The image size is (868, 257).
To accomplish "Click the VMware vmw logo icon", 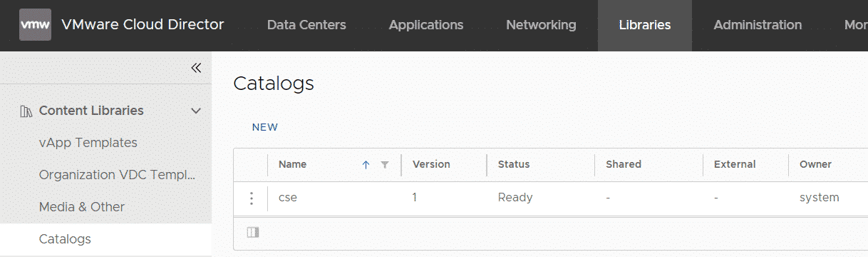I will [35, 25].
